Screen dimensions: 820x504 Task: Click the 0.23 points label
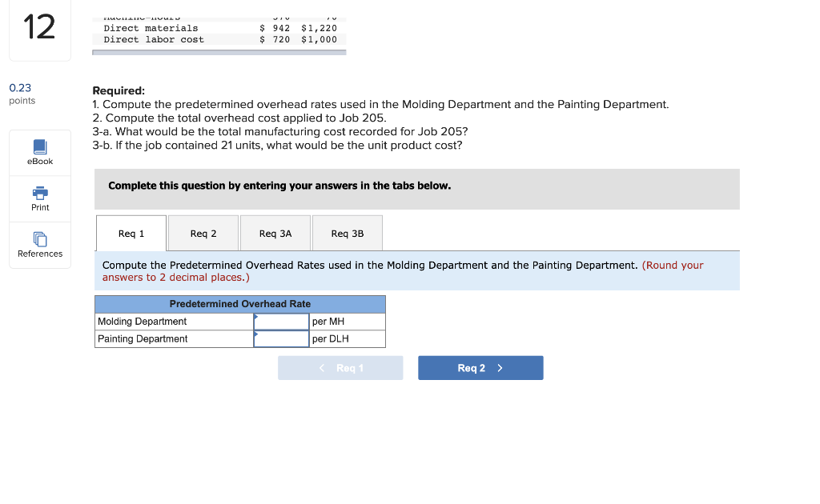22,94
